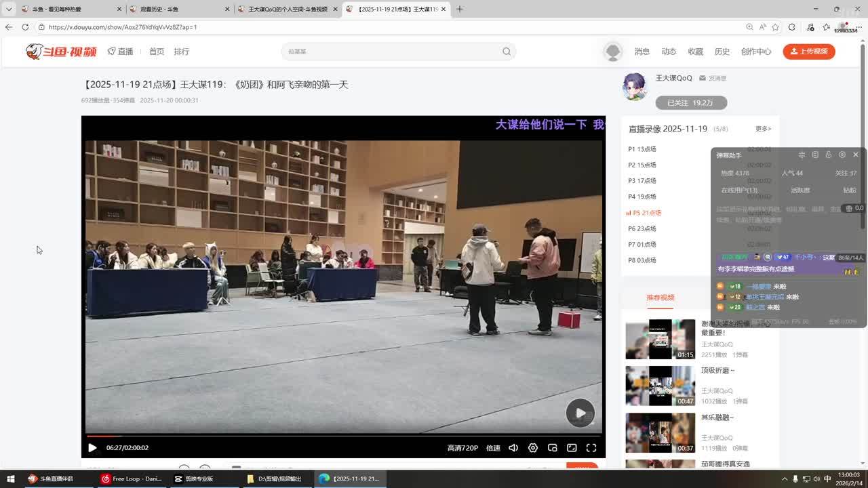
Task: Open the 直播 nav link
Action: coord(121,52)
